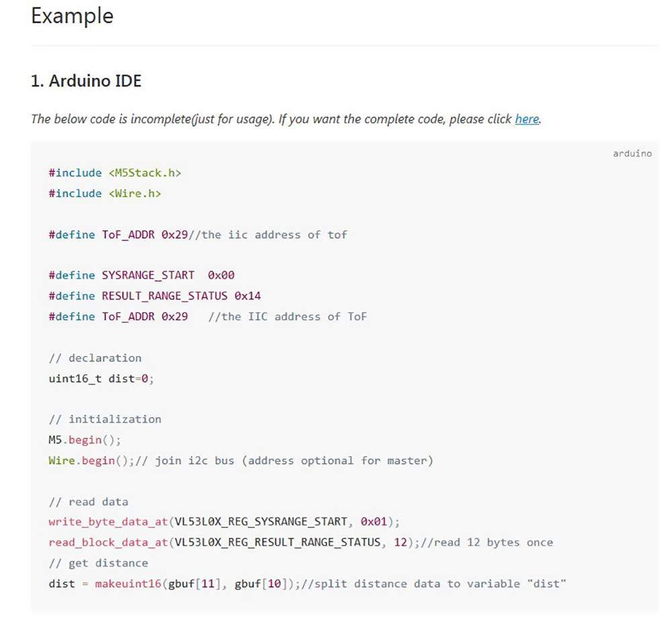Click the "// initialization" comment line
The image size is (672, 624).
(x=105, y=419)
